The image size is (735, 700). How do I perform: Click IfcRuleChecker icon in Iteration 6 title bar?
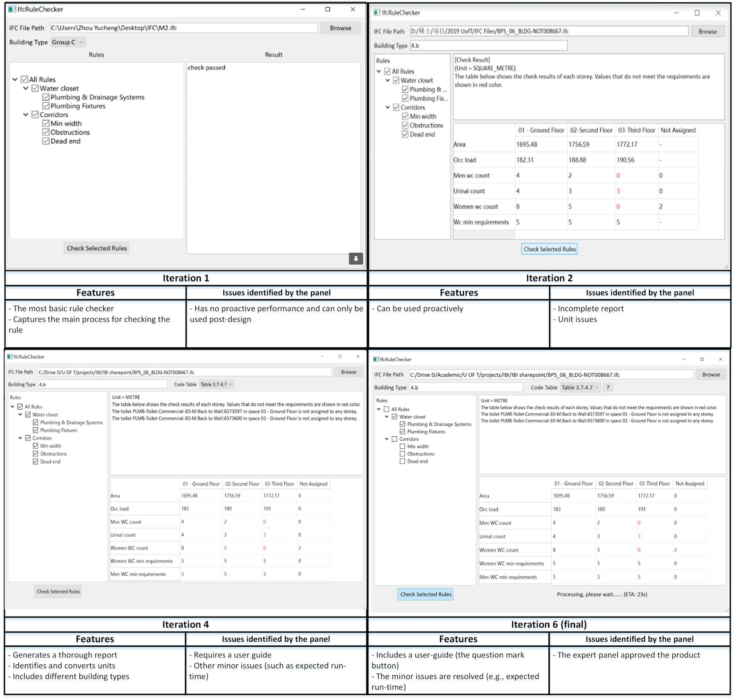coord(376,359)
